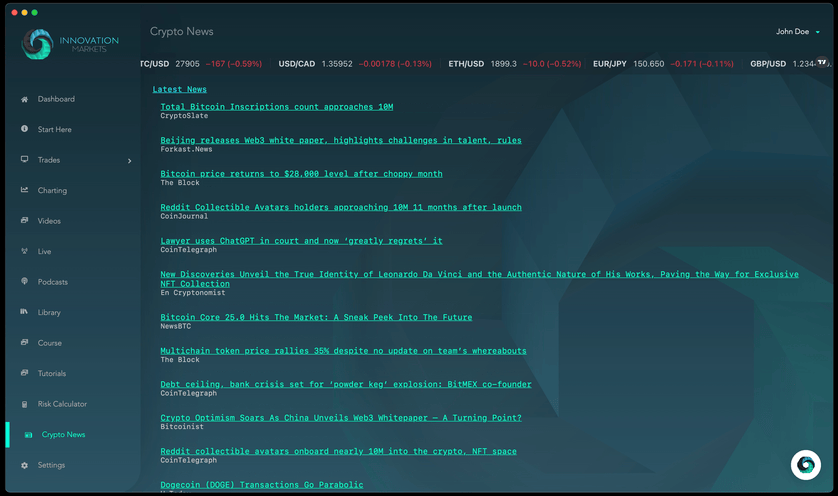
Task: Click the EUR/JPY price 150.650
Action: click(x=649, y=64)
